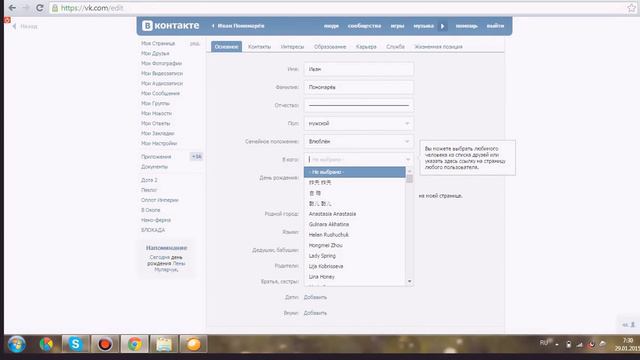Screen dimensions: 640x360
Task: Open the Windows Start menu
Action: tap(16, 344)
